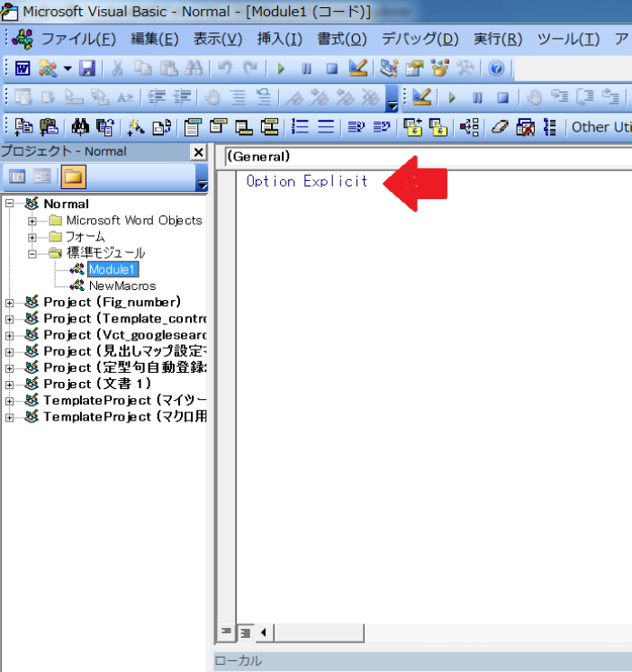
Task: Click the Find binoculars icon in the Standard toolbar
Action: coord(193,68)
